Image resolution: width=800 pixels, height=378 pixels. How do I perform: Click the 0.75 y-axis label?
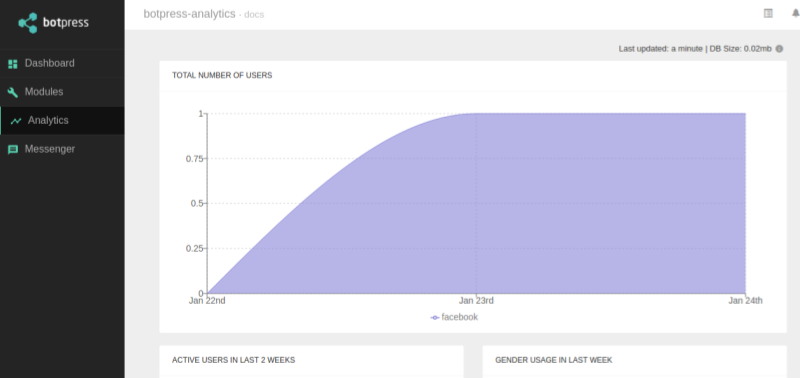(x=194, y=159)
